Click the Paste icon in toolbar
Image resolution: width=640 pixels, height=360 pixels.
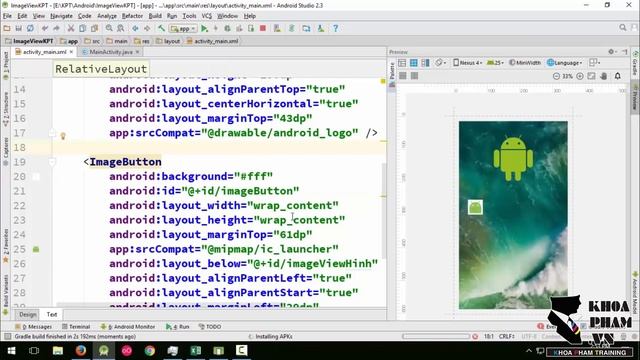tap(94, 29)
